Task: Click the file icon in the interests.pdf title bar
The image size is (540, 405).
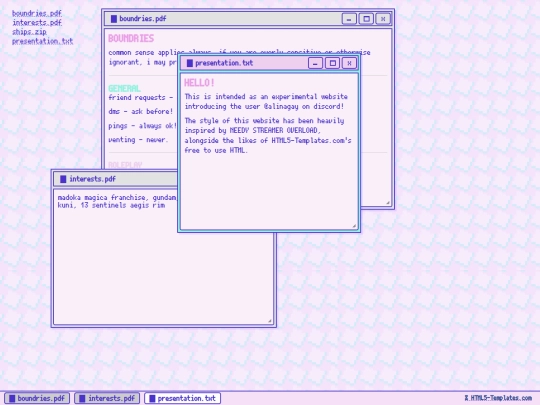Action: pos(63,179)
